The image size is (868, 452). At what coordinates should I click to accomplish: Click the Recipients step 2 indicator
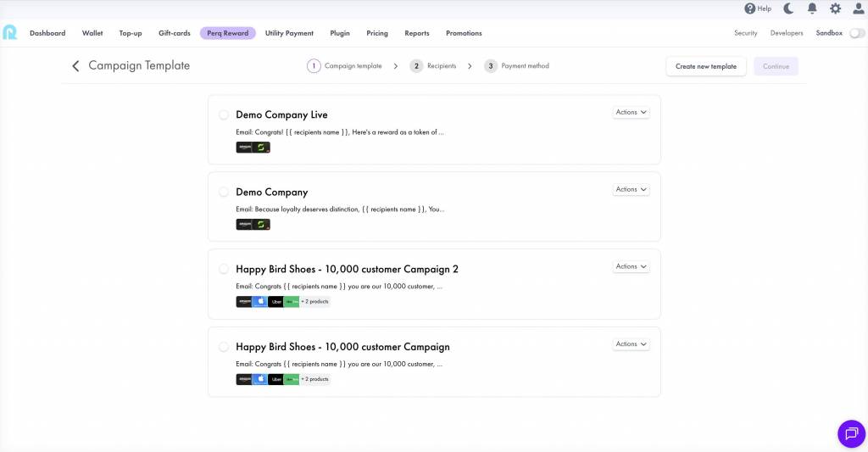point(416,66)
